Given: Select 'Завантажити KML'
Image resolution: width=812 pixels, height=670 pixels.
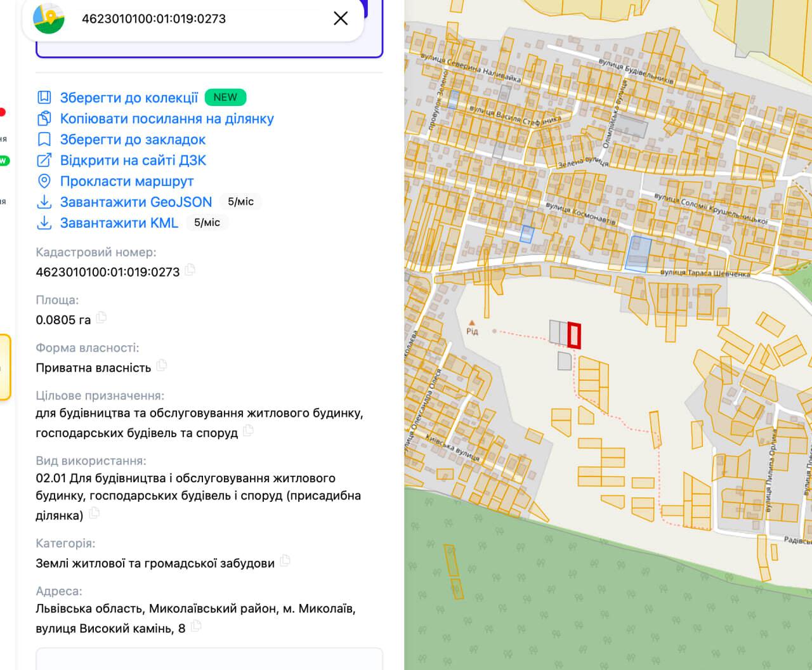Looking at the screenshot, I should (119, 223).
